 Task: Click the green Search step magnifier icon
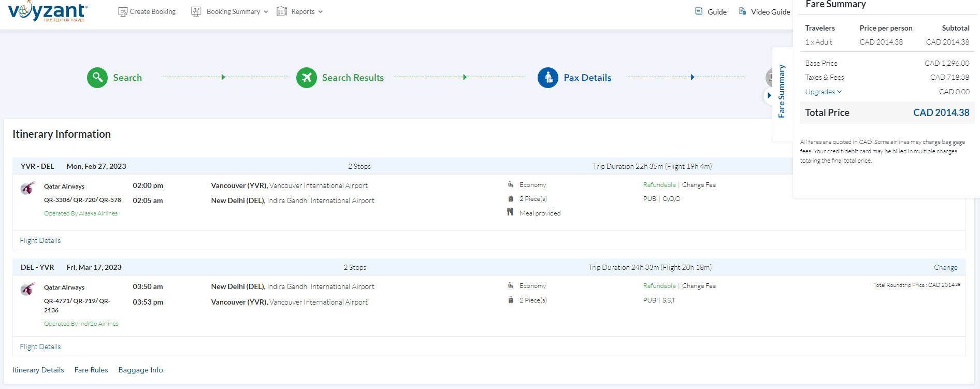point(97,78)
